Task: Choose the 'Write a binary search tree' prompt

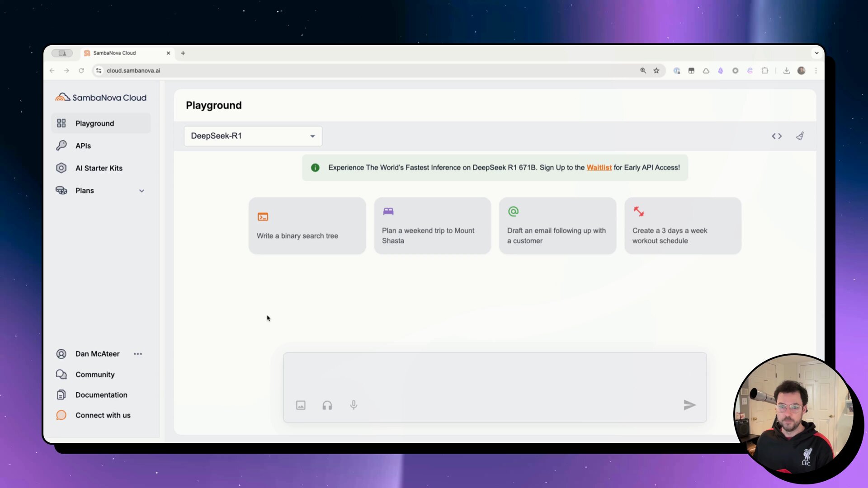Action: tap(307, 225)
